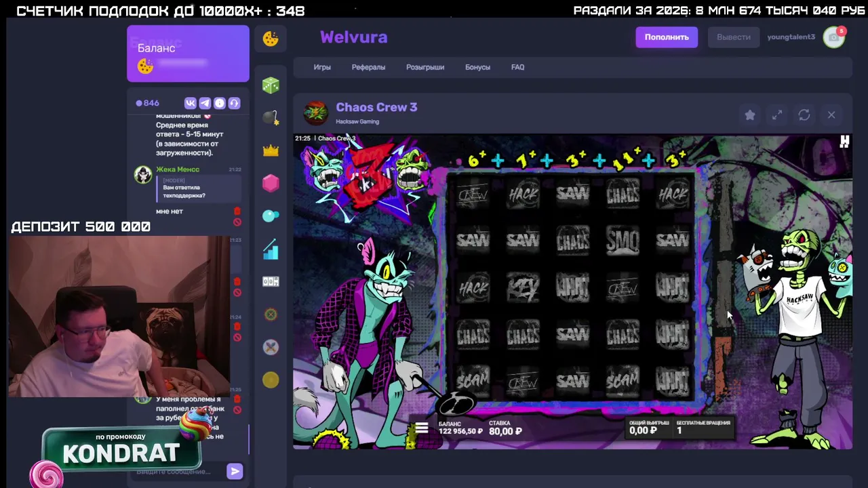Screen dimensions: 868x488
Task: Contact support via the headset icon
Action: point(234,103)
